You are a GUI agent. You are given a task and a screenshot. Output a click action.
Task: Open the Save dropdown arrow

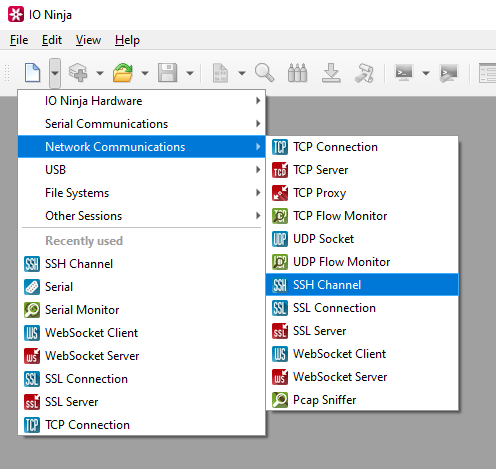[190, 73]
